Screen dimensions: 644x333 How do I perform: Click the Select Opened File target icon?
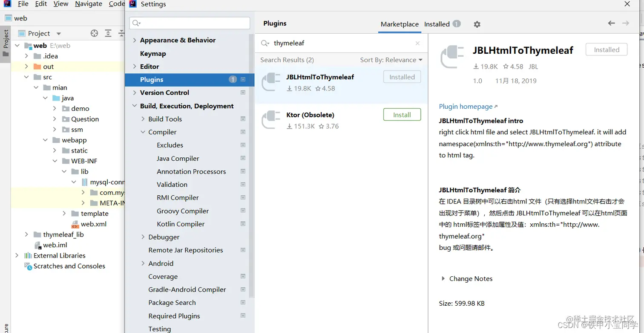(x=95, y=33)
